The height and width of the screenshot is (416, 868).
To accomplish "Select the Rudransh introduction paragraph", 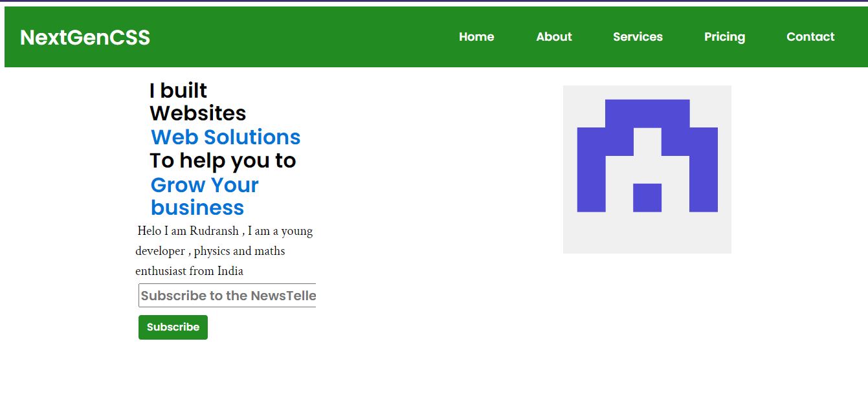I will point(223,251).
